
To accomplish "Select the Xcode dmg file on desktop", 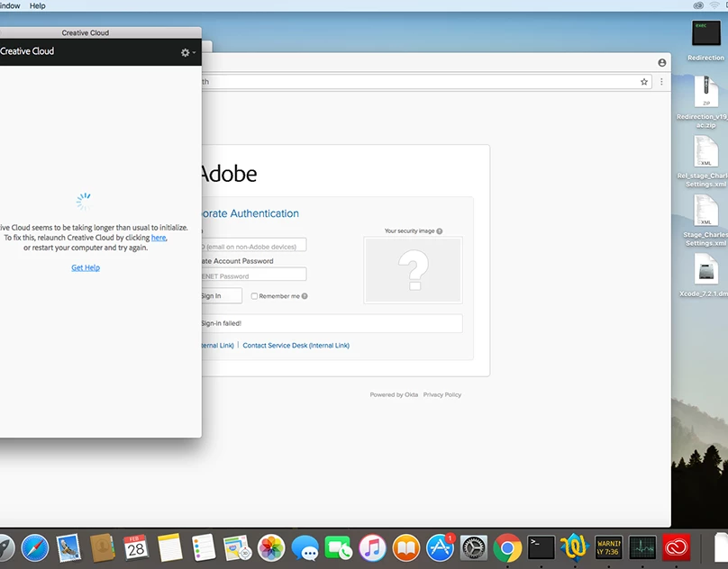I will point(705,274).
